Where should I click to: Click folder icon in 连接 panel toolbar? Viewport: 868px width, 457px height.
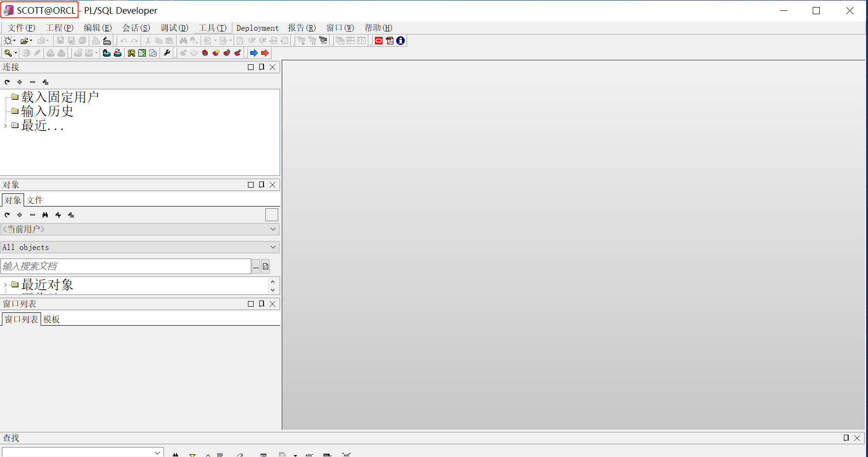(45, 82)
